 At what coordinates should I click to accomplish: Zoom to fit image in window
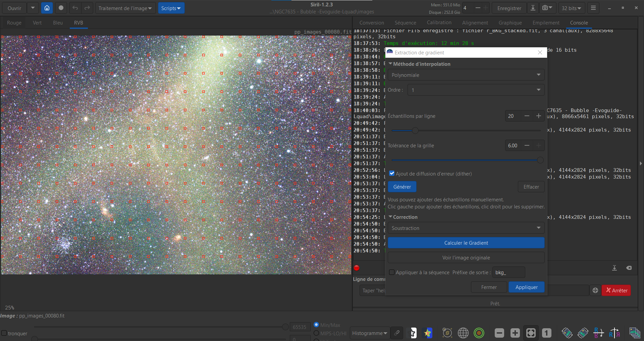click(x=531, y=333)
